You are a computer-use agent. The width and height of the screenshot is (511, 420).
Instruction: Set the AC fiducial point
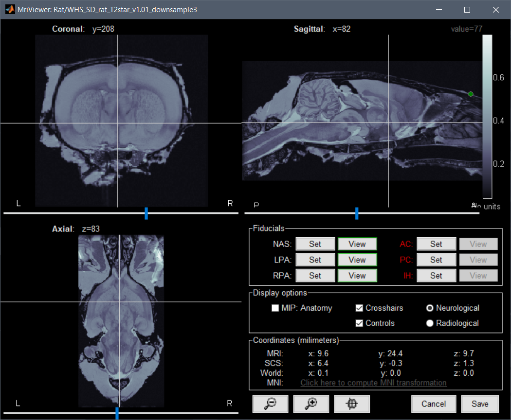[x=436, y=244]
